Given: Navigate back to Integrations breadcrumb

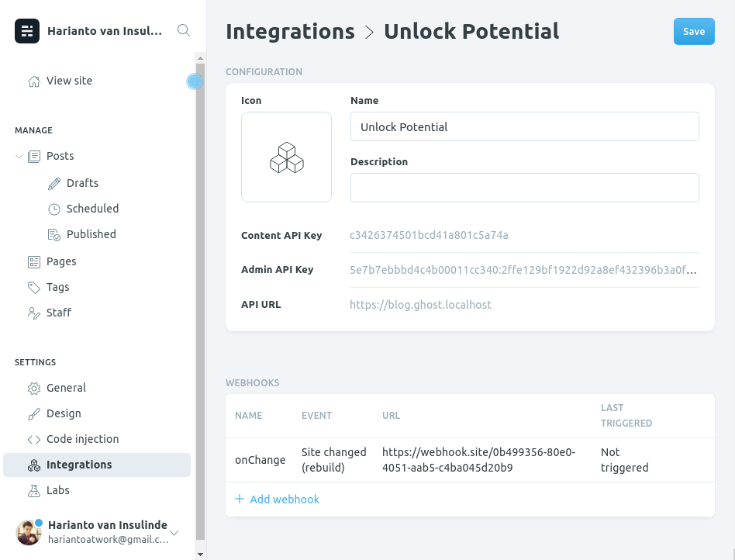Looking at the screenshot, I should tap(290, 32).
